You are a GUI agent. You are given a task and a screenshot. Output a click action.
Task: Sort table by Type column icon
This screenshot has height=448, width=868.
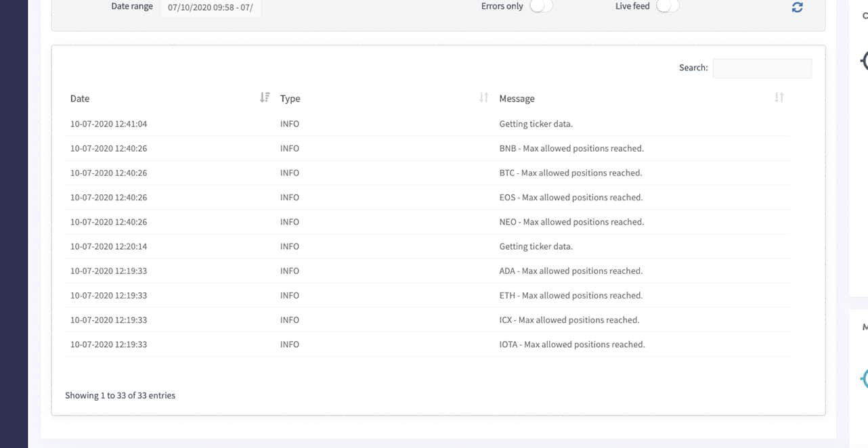[x=483, y=98]
